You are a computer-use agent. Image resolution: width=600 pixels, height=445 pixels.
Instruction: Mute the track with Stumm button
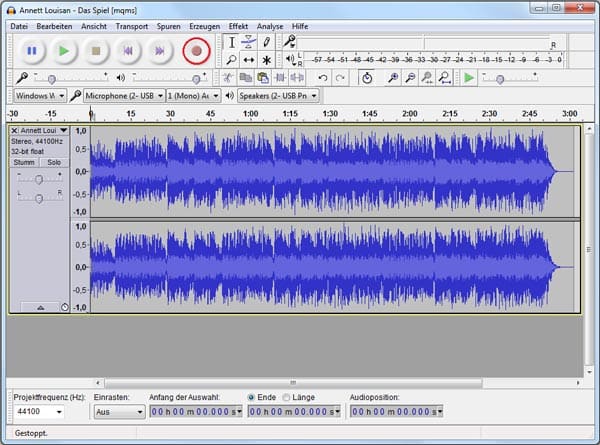click(24, 162)
